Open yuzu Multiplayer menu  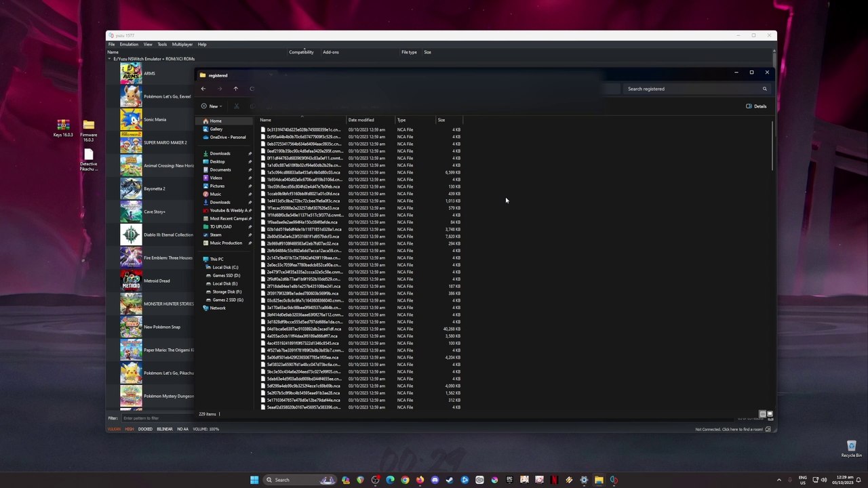(182, 44)
